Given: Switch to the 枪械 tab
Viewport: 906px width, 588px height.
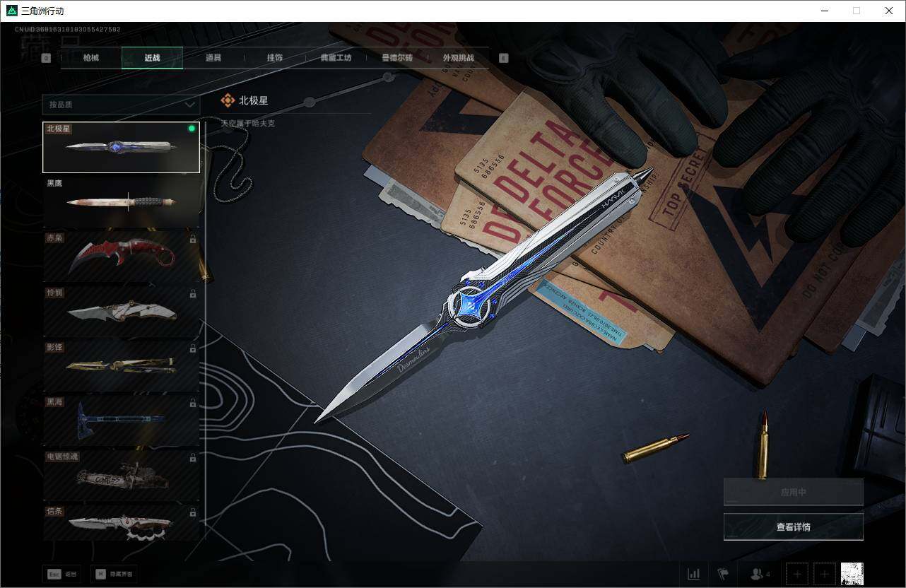Looking at the screenshot, I should click(91, 58).
